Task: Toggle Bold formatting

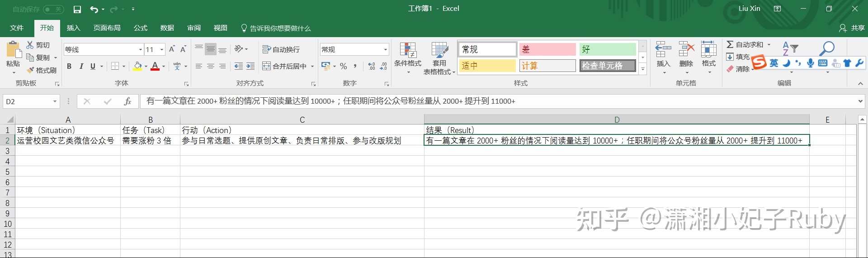Action: click(69, 66)
